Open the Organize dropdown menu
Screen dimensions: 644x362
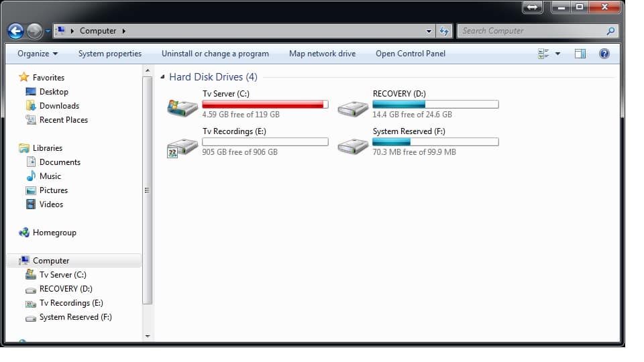(x=38, y=54)
